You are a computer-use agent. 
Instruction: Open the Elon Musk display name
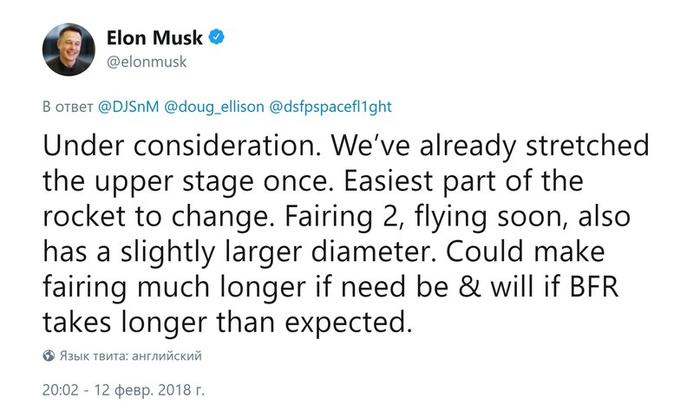tap(154, 38)
